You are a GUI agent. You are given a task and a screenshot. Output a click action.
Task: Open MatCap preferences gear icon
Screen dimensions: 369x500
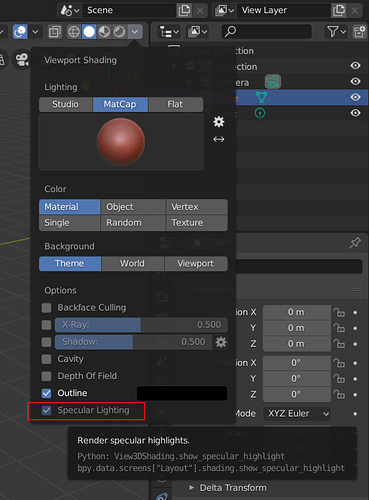point(219,122)
